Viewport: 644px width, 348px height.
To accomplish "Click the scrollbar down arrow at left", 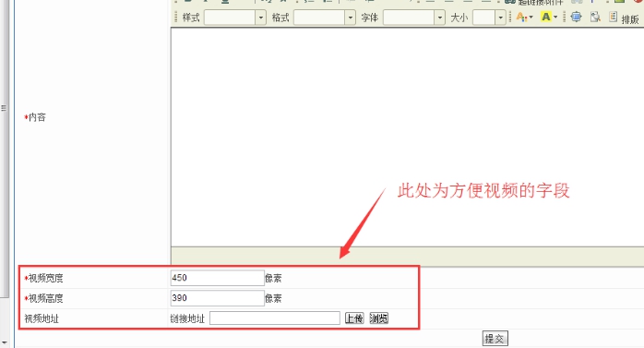I will [4, 342].
